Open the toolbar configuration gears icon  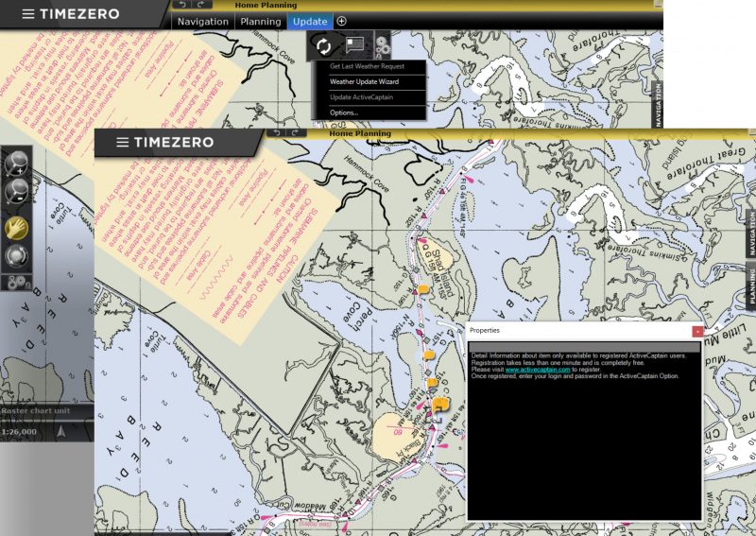pos(16,283)
